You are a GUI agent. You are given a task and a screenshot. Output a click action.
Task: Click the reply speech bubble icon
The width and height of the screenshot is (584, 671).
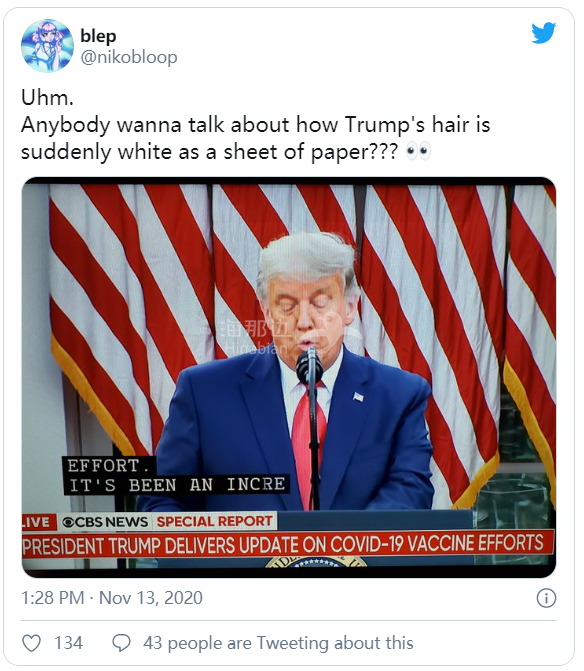point(121,643)
